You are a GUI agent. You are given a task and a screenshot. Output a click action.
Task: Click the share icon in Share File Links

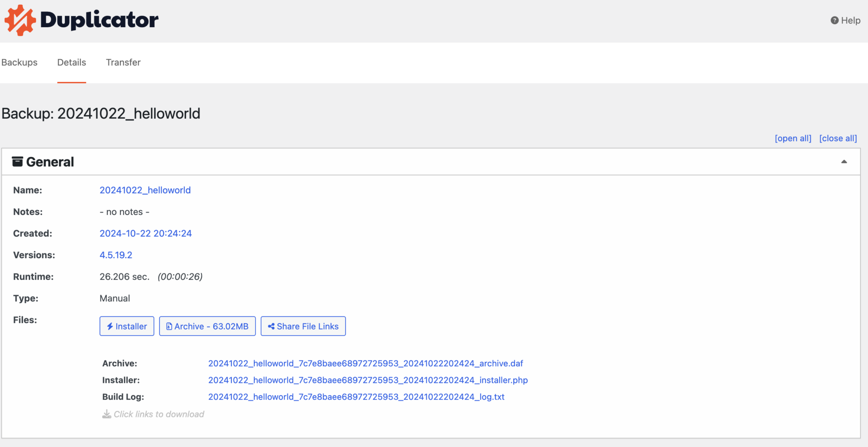click(271, 326)
